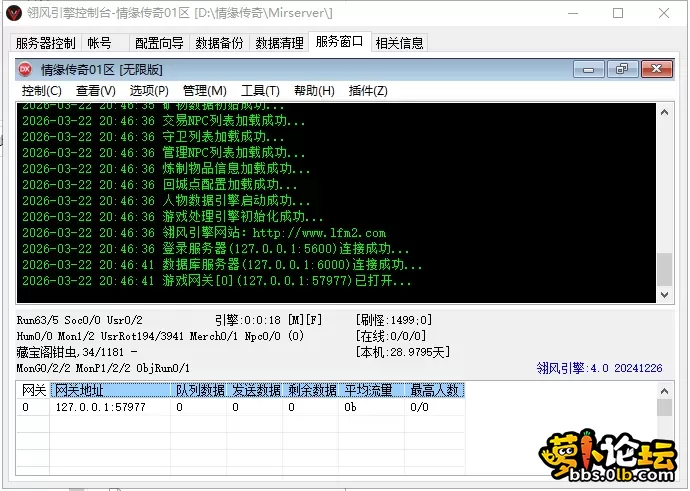The width and height of the screenshot is (690, 491).
Task: Click the 藏宝阁钳虫,34/1181 status line
Action: 77,352
